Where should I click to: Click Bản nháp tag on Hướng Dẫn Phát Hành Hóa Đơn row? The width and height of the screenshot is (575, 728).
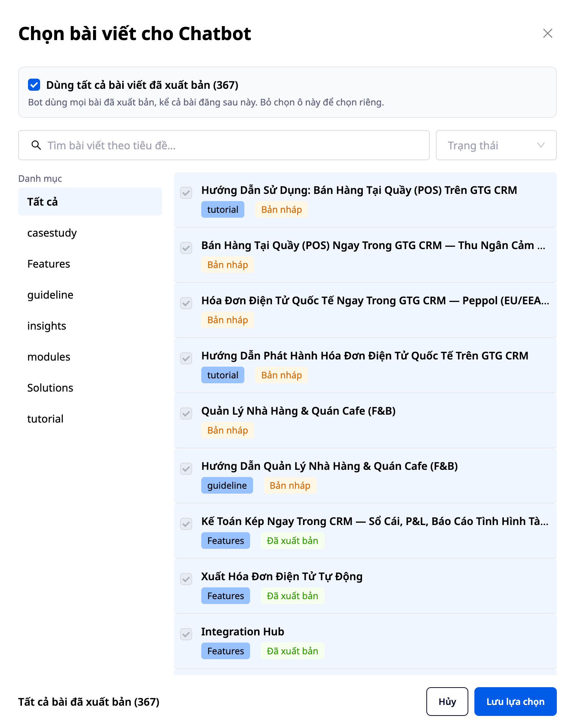pos(281,375)
